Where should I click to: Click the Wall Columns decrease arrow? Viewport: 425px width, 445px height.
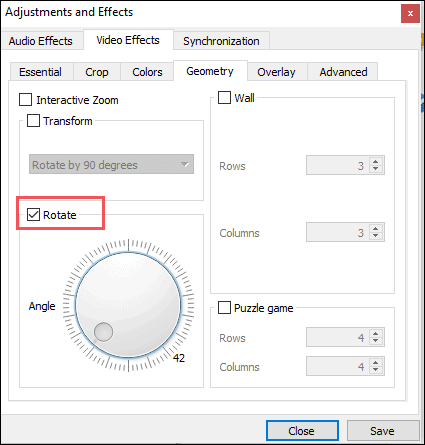(x=376, y=236)
